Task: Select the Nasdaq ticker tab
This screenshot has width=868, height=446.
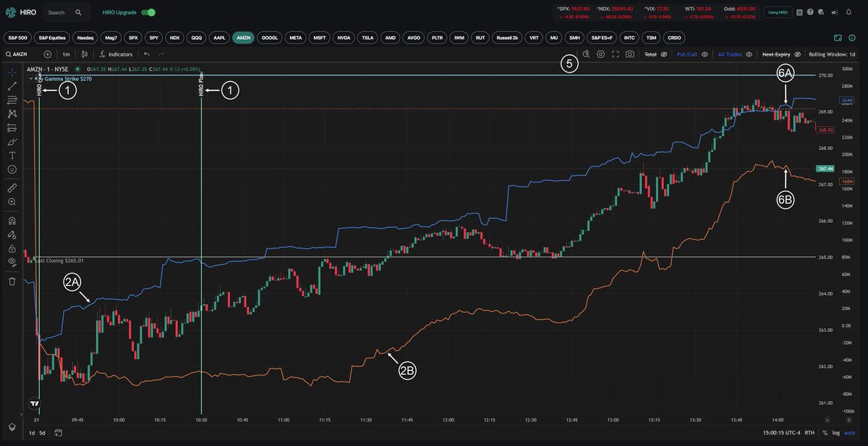Action: coord(86,37)
